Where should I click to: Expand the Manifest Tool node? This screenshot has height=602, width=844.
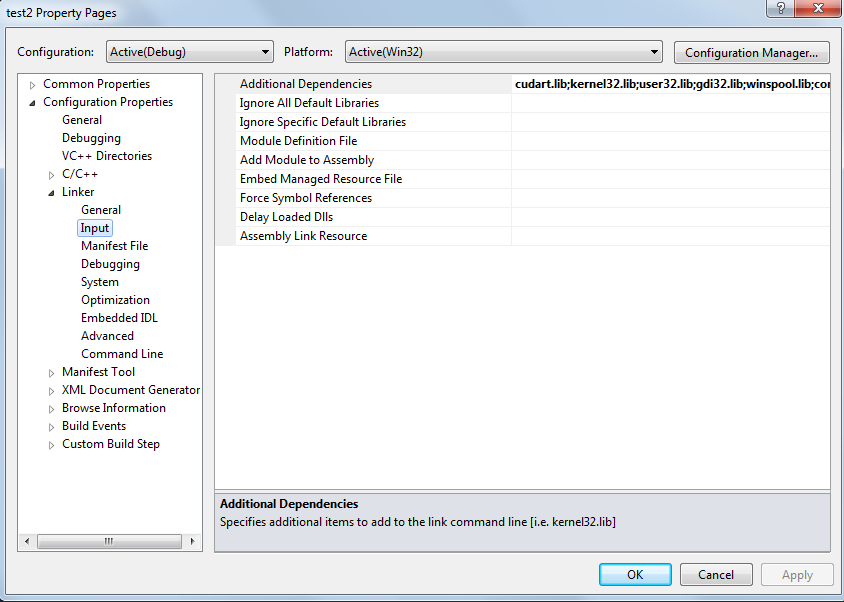coord(52,373)
